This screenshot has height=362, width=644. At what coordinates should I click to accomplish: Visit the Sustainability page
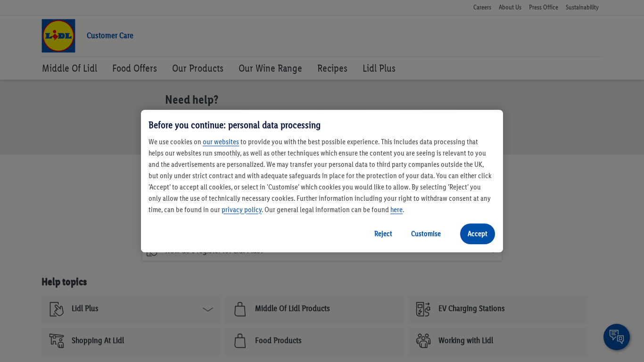[582, 8]
